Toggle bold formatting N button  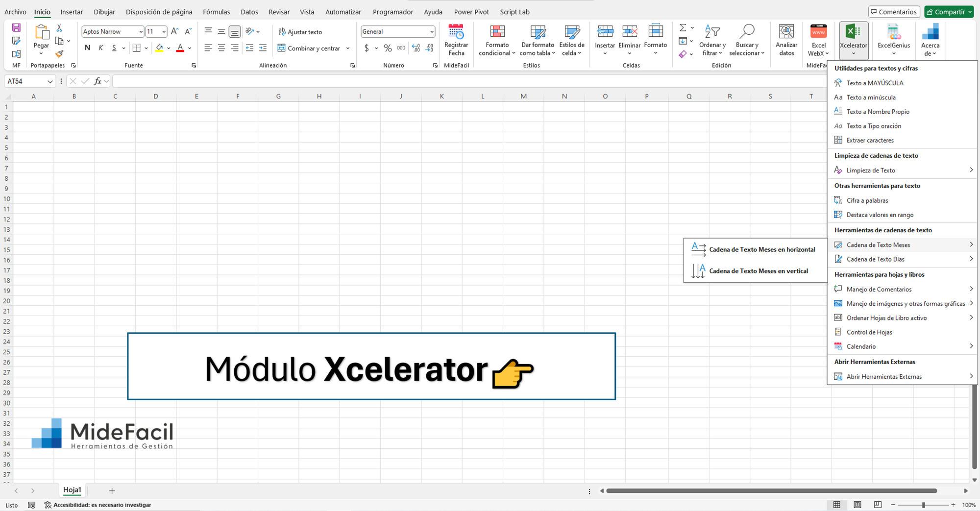tap(87, 48)
